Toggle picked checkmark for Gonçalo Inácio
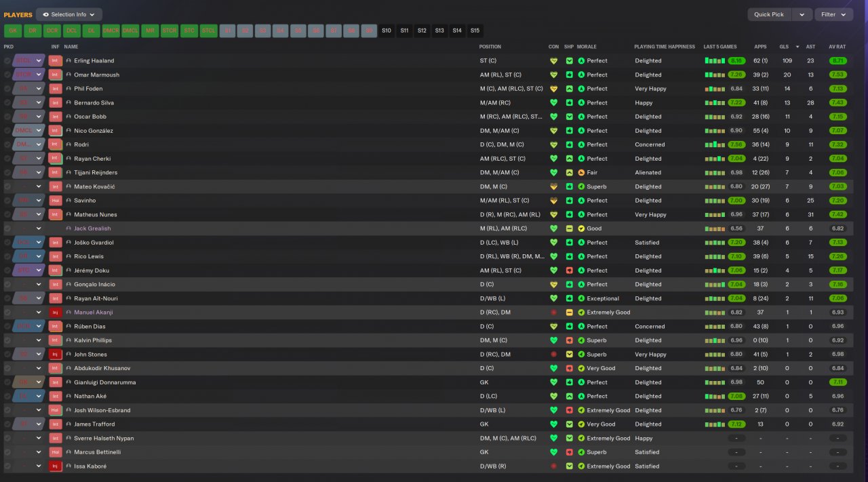 click(x=7, y=285)
